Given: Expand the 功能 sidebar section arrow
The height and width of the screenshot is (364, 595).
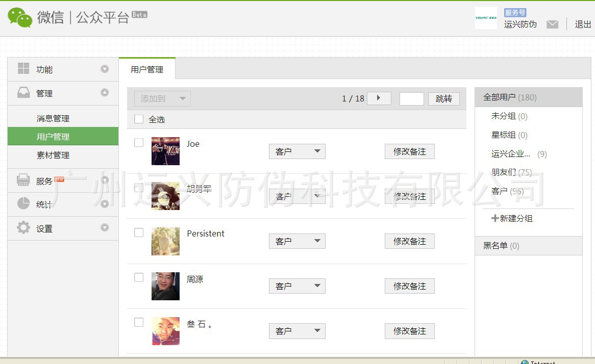Looking at the screenshot, I should 105,69.
